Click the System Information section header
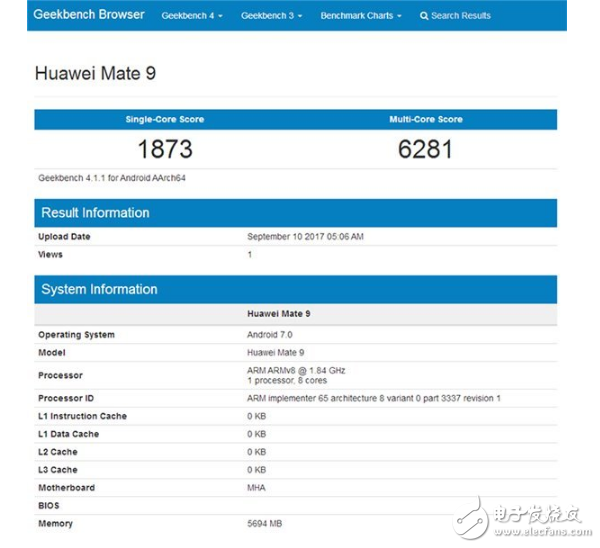 point(99,290)
